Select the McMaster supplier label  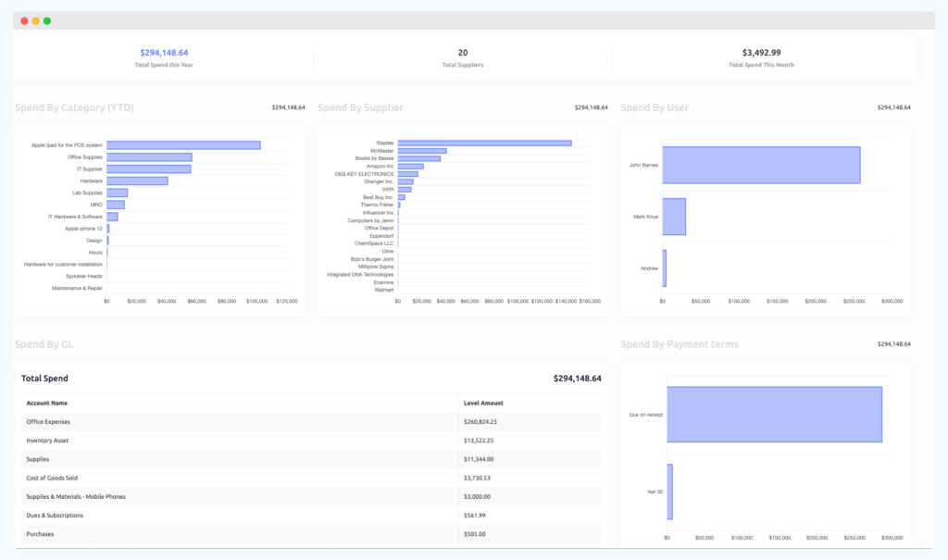click(382, 151)
